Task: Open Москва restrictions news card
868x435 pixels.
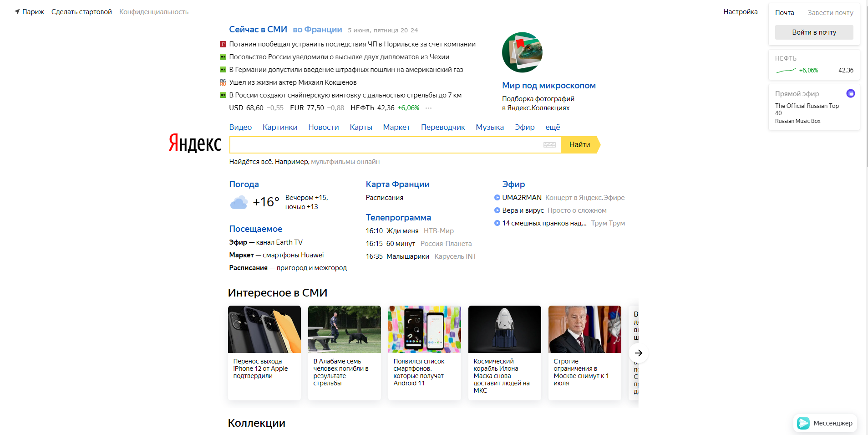Action: [585, 353]
